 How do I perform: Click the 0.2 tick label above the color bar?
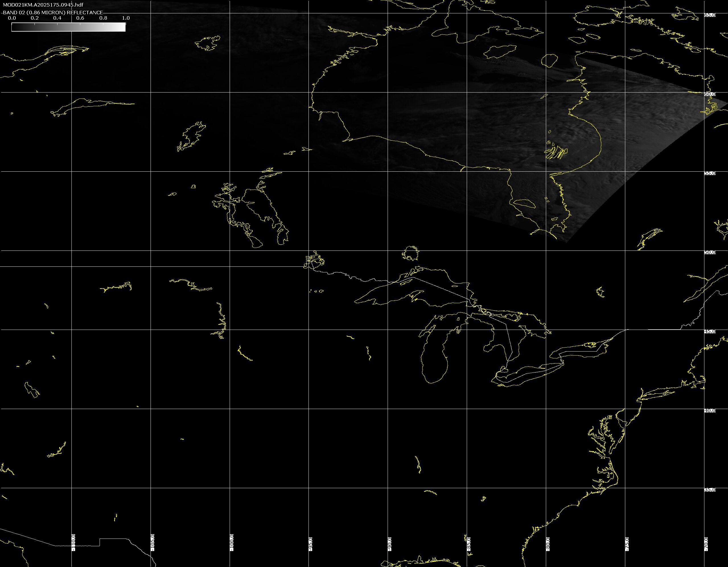35,18
